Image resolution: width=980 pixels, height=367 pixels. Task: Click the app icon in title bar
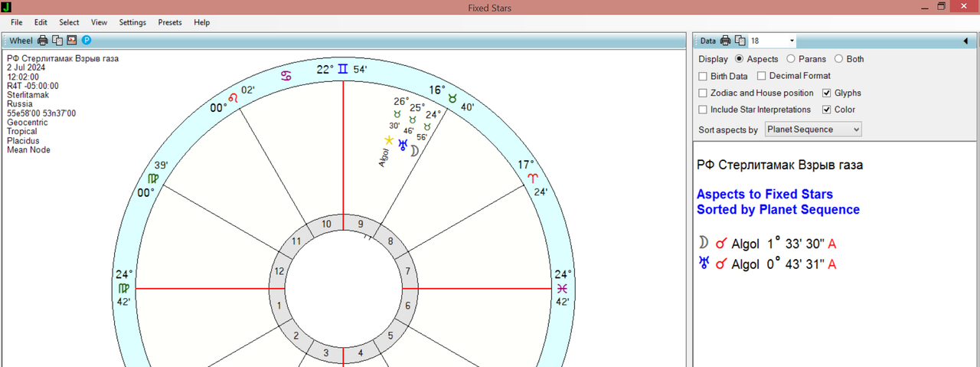click(6, 7)
